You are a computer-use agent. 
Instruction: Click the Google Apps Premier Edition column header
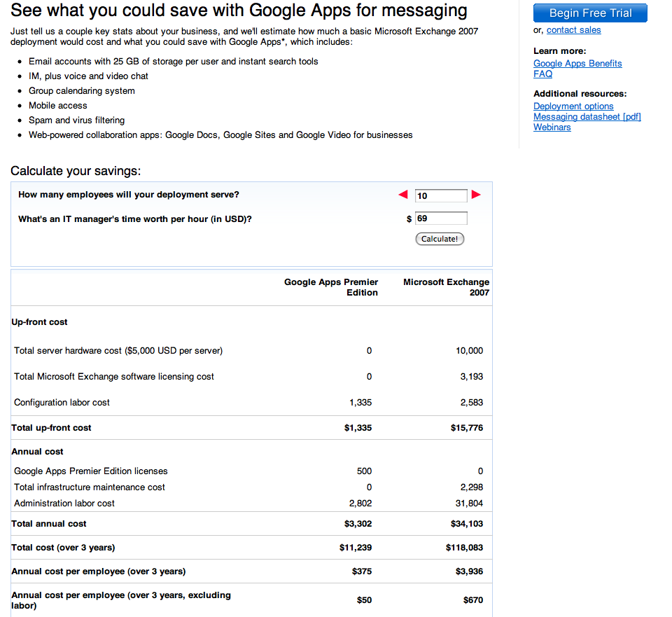(331, 287)
